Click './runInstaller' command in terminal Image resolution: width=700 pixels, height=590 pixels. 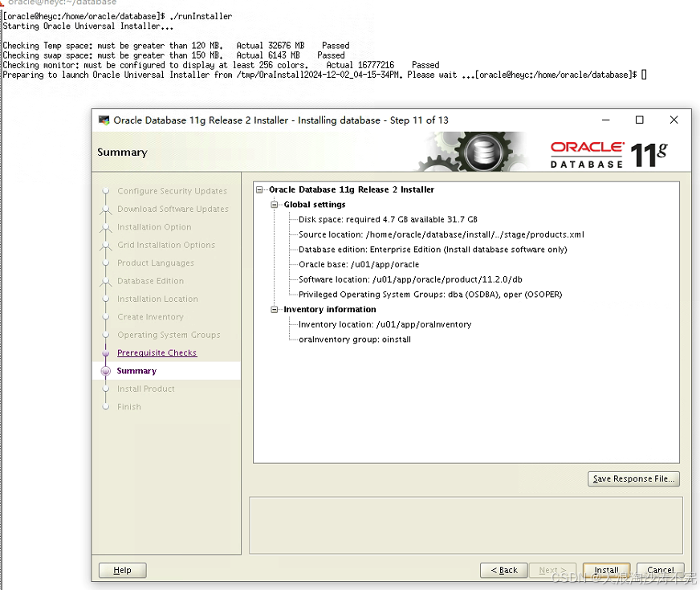coord(201,16)
